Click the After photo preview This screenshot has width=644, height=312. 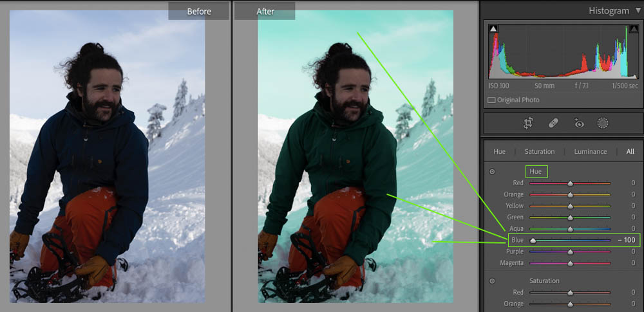click(x=355, y=156)
